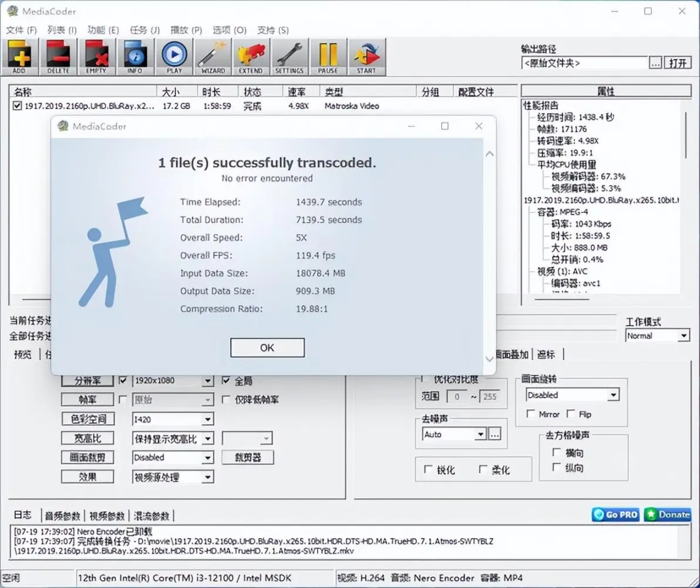Close the transcoding result dialog with X
The width and height of the screenshot is (700, 588).
479,126
